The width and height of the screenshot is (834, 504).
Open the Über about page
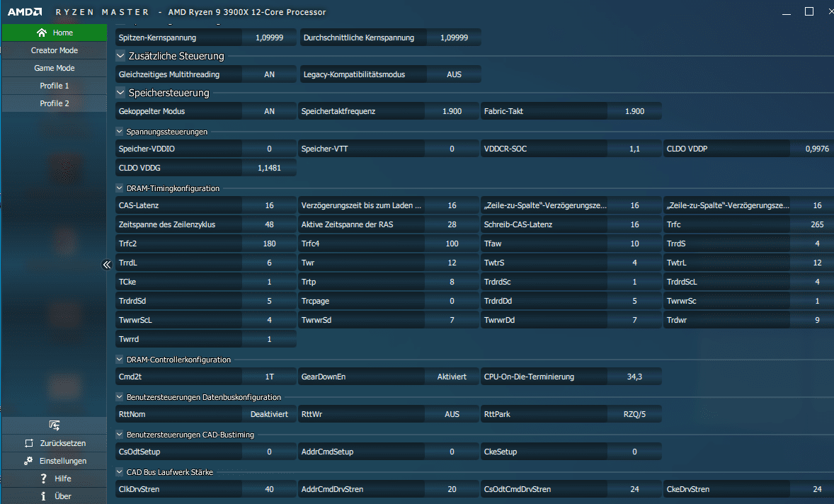[x=55, y=496]
